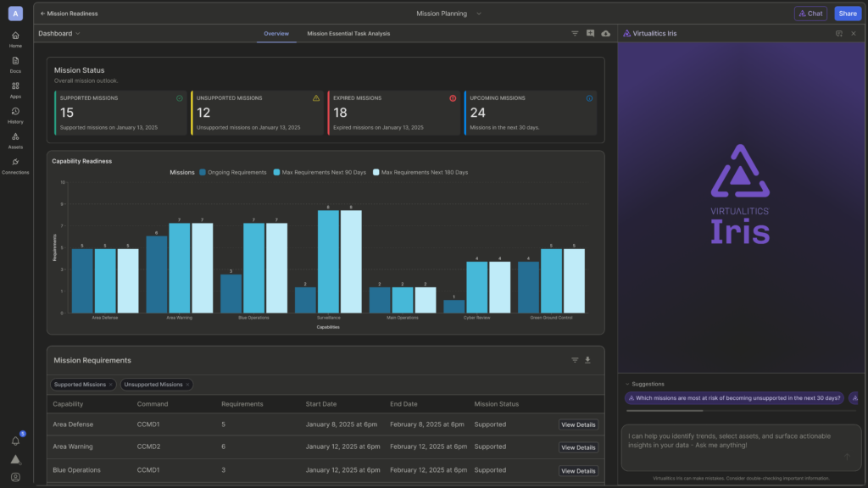Screen dimensions: 868x488
Task: Remove the Supported Missions filter chip
Action: pyautogui.click(x=111, y=385)
